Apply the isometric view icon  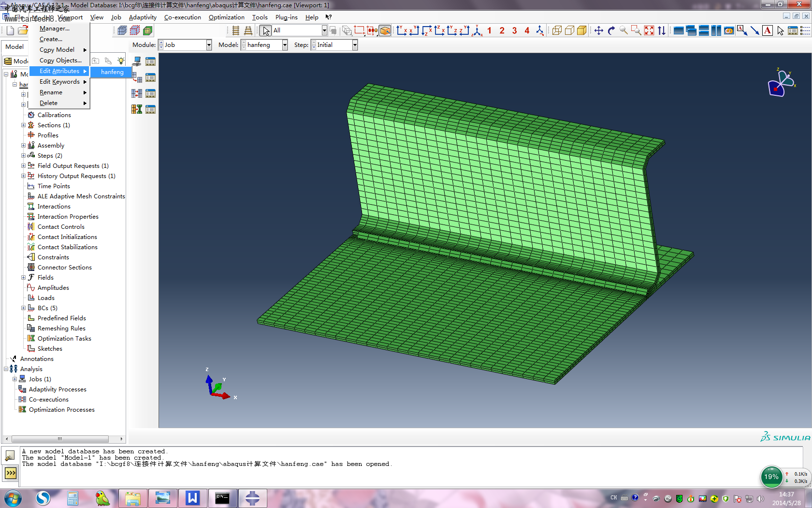tap(477, 30)
